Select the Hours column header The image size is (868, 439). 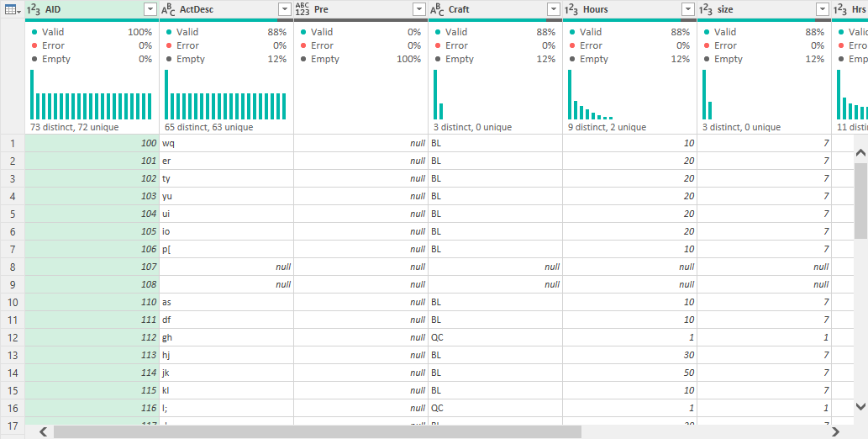(x=622, y=9)
